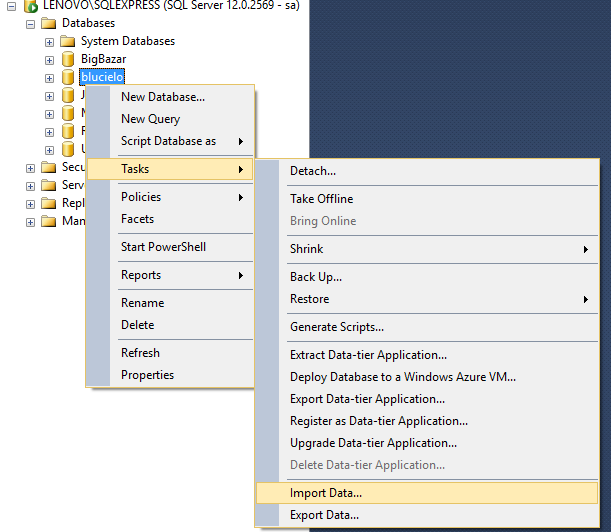Choose Extract Data-tier Application...

click(x=427, y=355)
